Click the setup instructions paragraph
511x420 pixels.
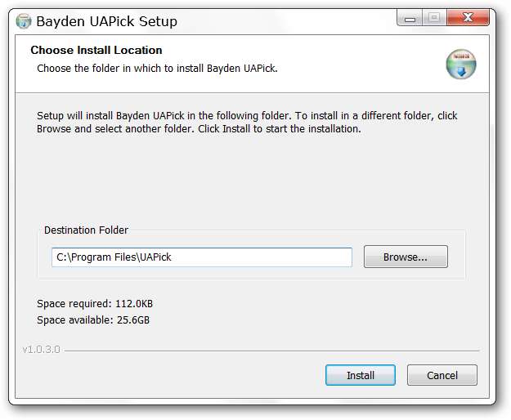click(x=245, y=123)
